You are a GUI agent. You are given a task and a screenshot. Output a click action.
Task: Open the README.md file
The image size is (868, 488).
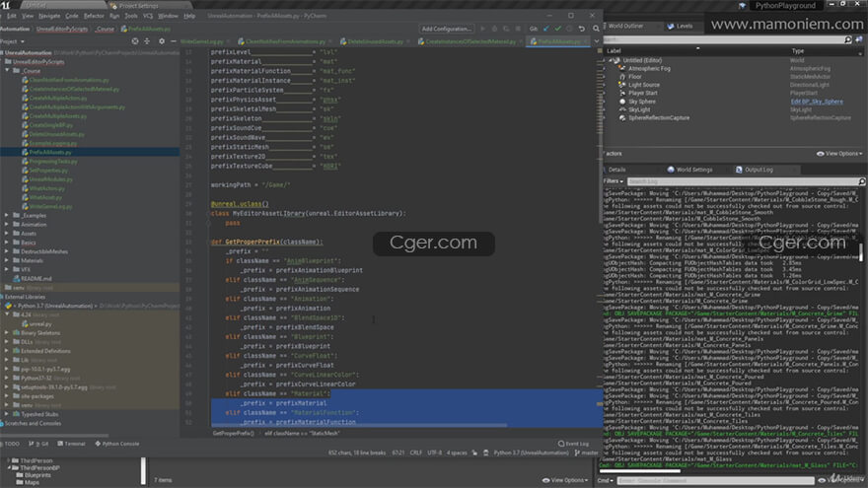(36, 279)
